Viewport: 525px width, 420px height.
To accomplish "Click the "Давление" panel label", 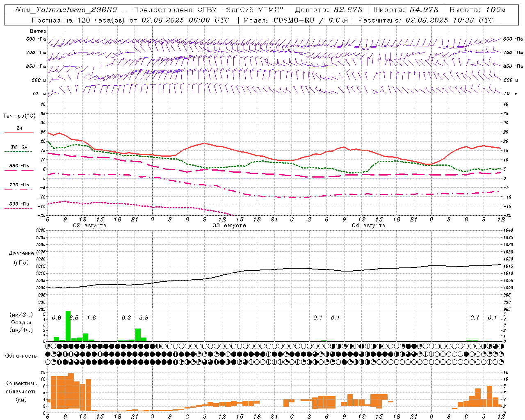I will tap(21, 253).
